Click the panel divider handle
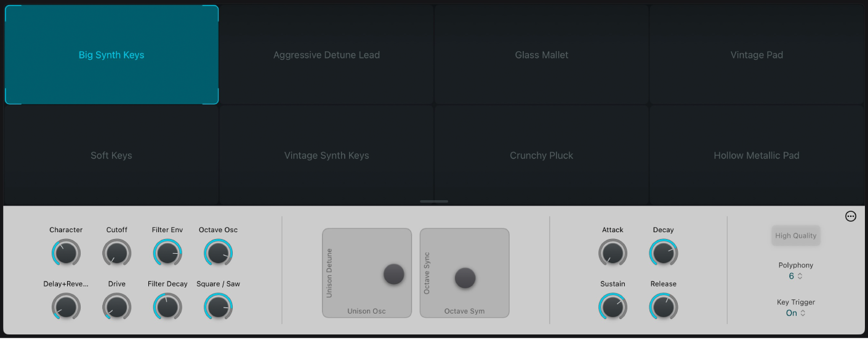 434,201
